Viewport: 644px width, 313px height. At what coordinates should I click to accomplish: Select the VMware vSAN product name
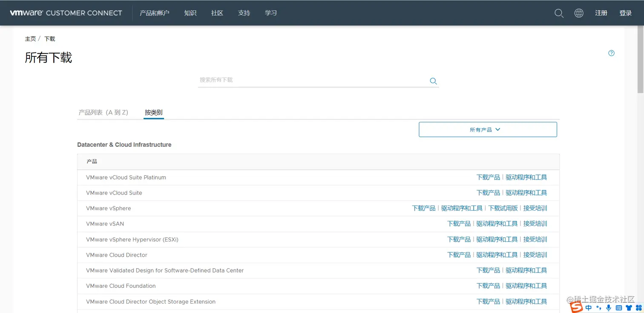(x=105, y=224)
